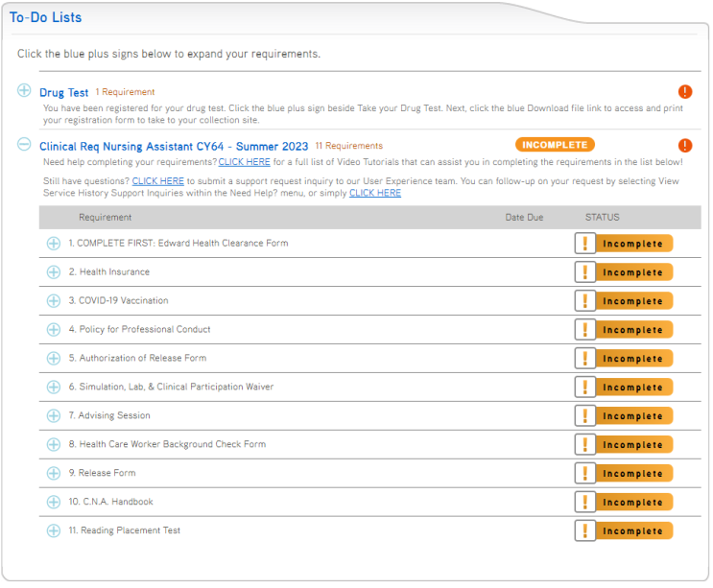The height and width of the screenshot is (588, 713).
Task: Expand Edward Health Clearance Form row
Action: [x=54, y=244]
